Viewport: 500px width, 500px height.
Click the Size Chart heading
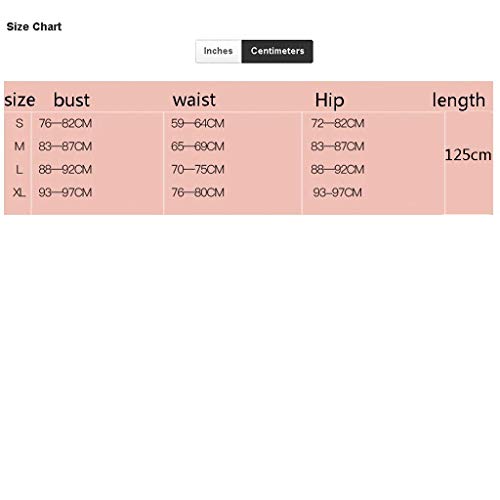pos(34,27)
